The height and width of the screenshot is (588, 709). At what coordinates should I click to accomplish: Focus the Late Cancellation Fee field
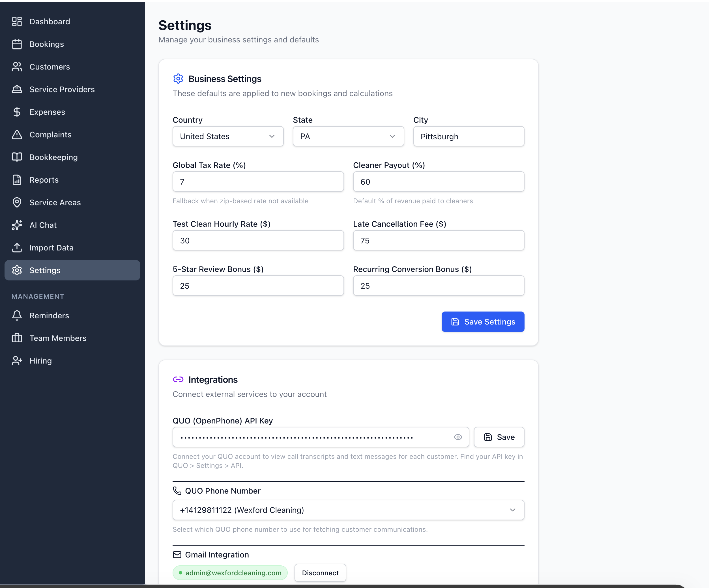coord(438,241)
